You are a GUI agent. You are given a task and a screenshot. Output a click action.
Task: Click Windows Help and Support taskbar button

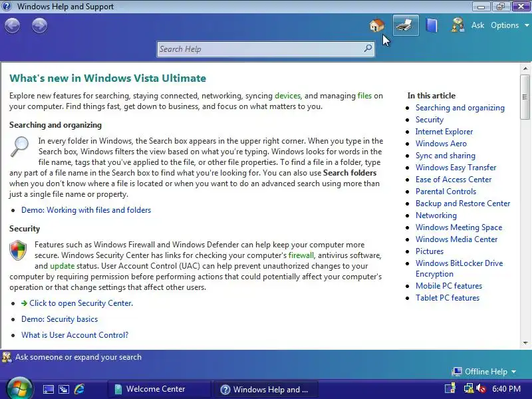pyautogui.click(x=265, y=389)
